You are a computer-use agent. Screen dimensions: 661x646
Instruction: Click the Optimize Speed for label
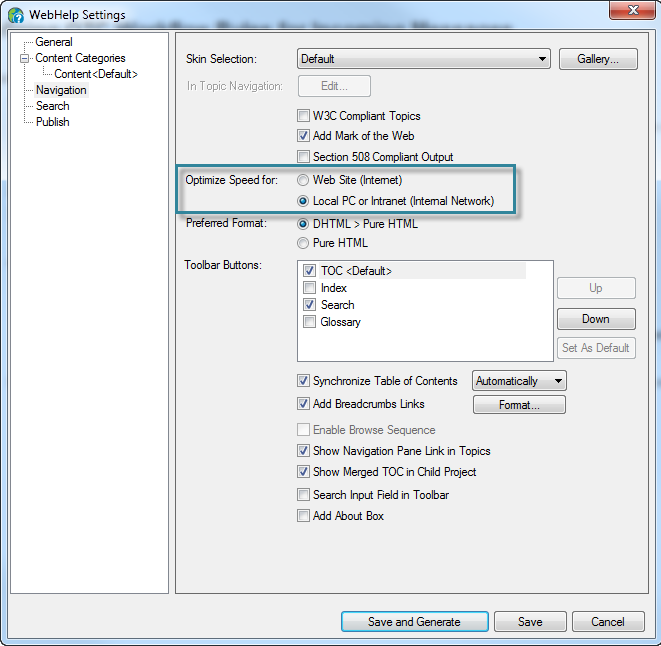tap(231, 180)
